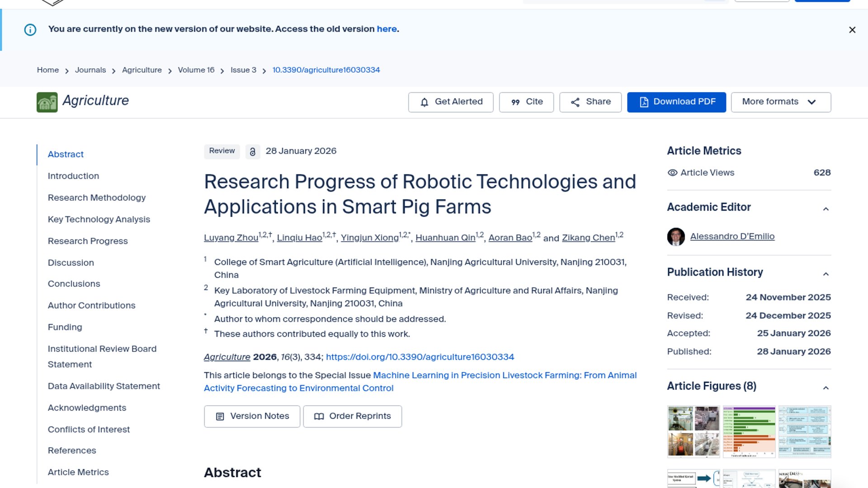Image resolution: width=868 pixels, height=488 pixels.
Task: Click the Share button
Action: tap(590, 102)
